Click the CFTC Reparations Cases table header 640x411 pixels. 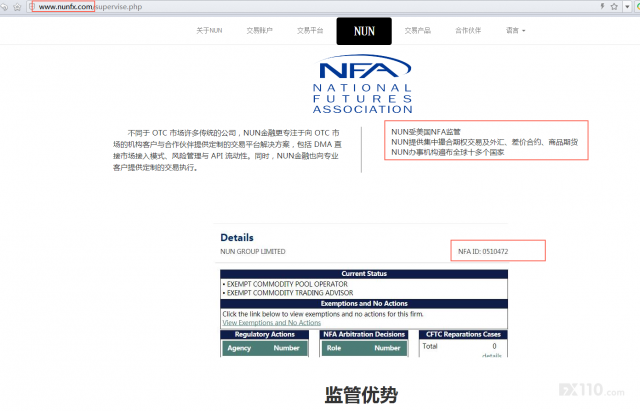pyautogui.click(x=463, y=334)
